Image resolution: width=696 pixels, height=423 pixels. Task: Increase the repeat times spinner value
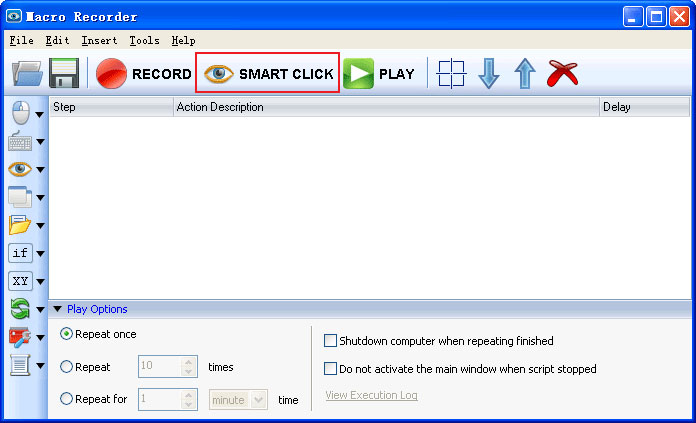[x=189, y=362]
